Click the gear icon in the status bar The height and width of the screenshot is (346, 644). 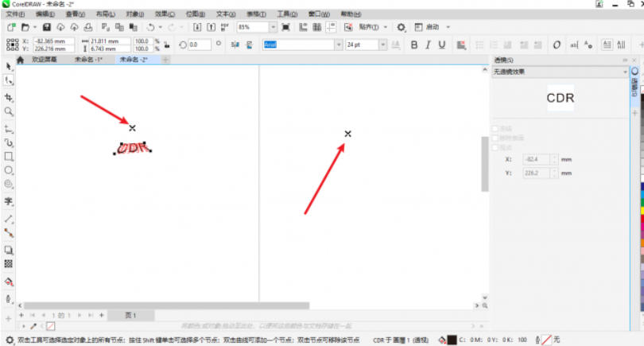click(x=9, y=340)
